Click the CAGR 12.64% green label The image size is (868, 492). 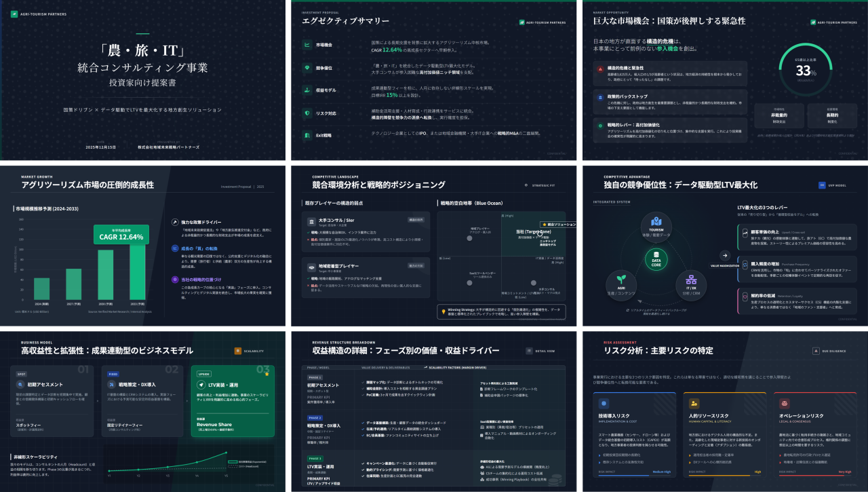coord(121,236)
